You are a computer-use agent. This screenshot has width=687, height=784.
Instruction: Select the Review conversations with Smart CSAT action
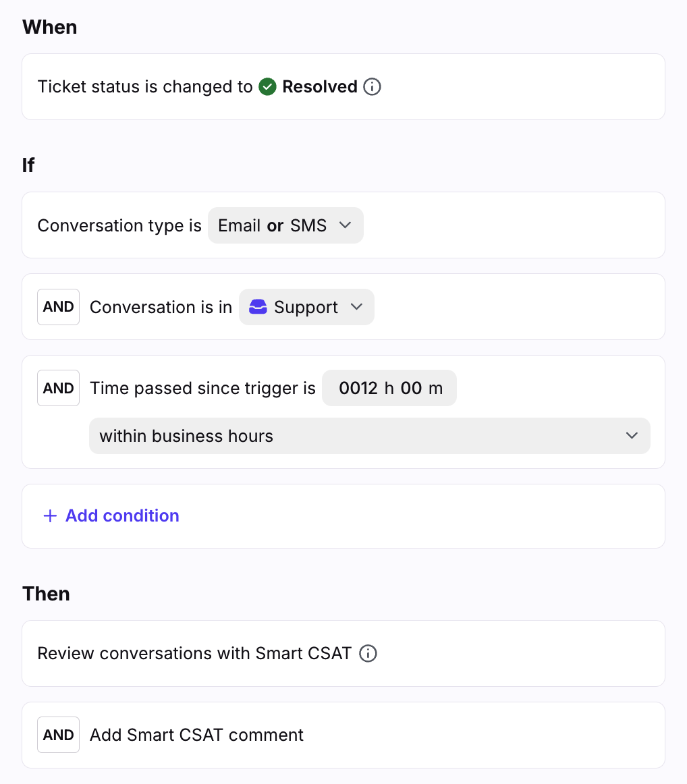(343, 654)
